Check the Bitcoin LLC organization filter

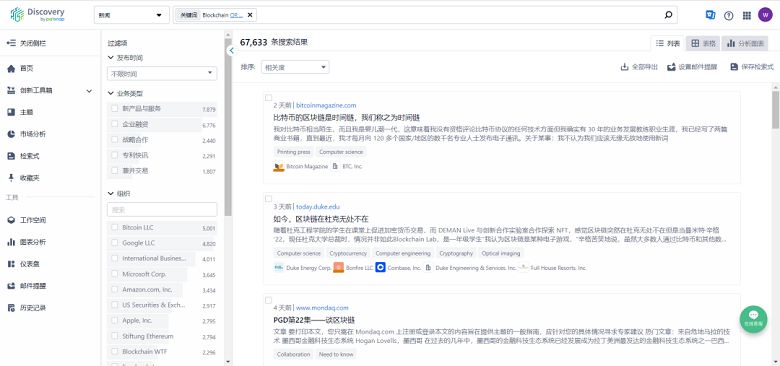point(115,227)
